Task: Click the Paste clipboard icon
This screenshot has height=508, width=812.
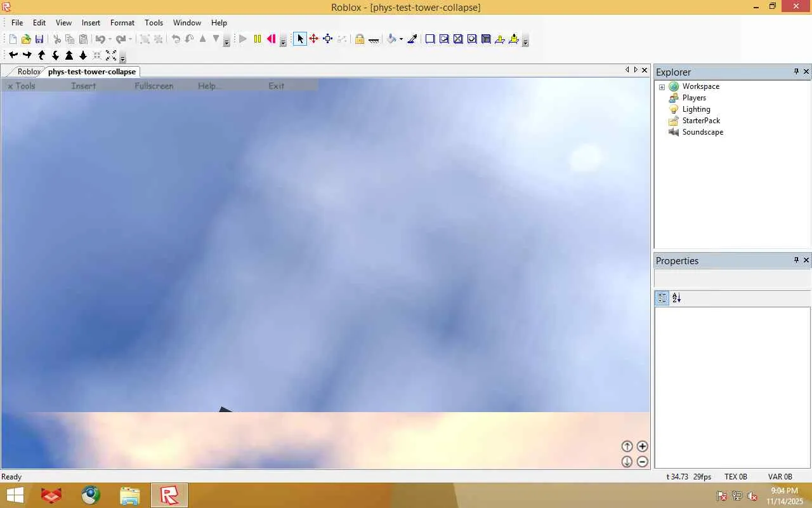Action: point(83,39)
